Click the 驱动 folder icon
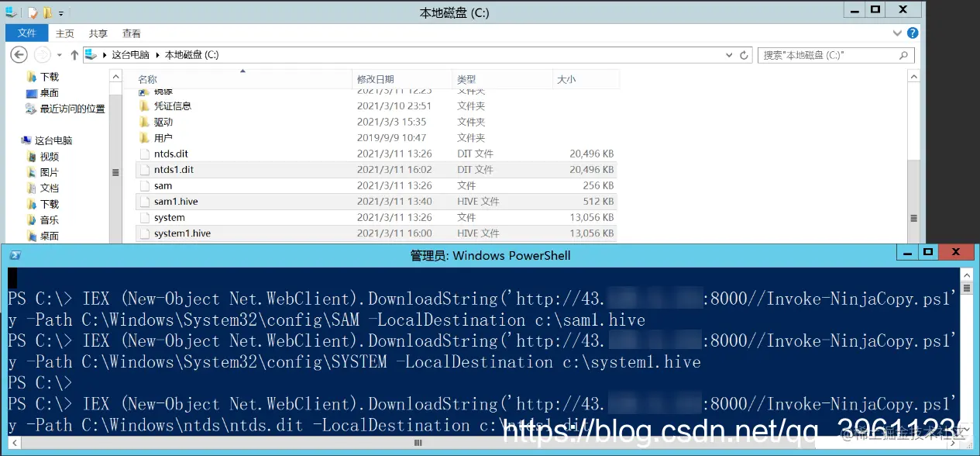 (x=144, y=122)
